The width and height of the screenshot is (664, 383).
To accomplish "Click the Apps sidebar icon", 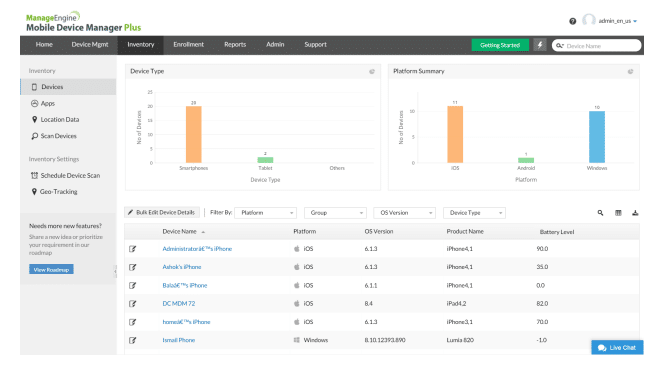I will tap(35, 103).
